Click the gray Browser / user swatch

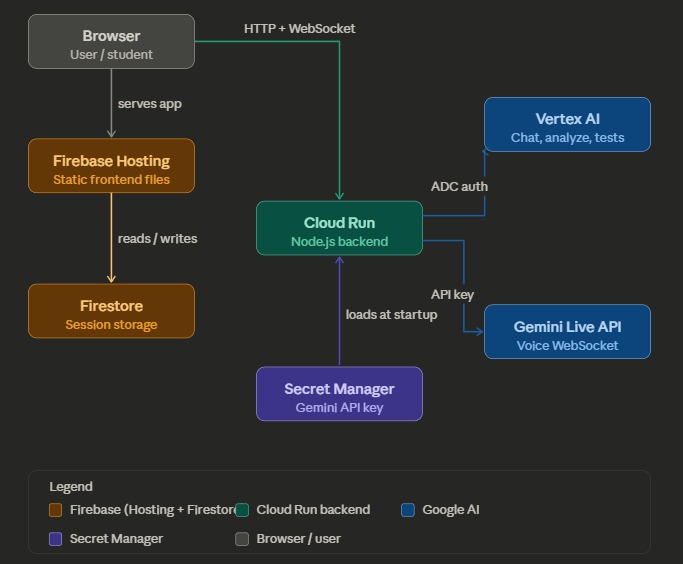[x=242, y=539]
